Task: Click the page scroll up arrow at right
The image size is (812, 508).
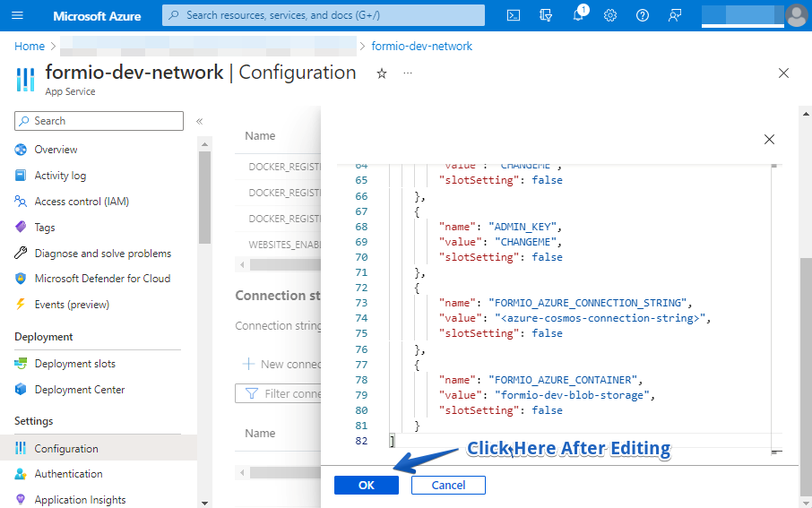Action: 806,114
